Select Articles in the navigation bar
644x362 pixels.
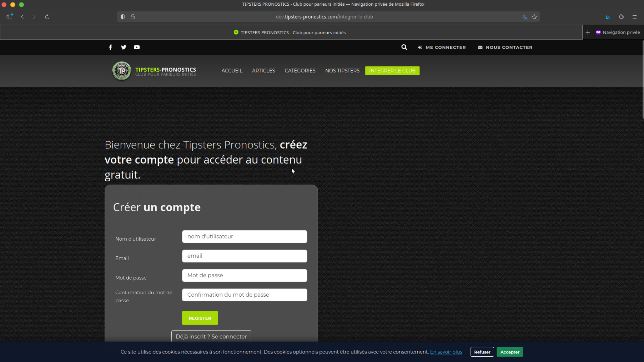point(264,71)
